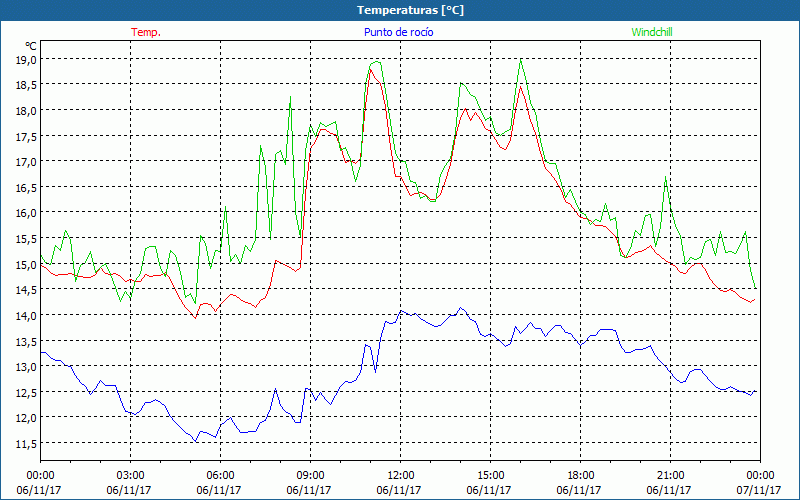Click the 13,0 y-axis value
Viewport: 800px width, 500px height.
click(x=26, y=367)
